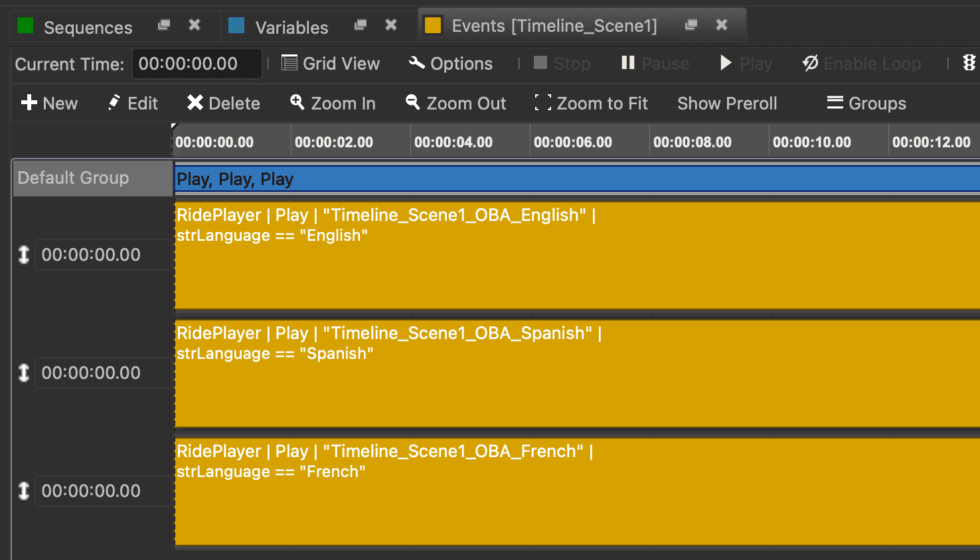Switch to the Variables tab
Screen dimensions: 980x560
click(x=291, y=27)
